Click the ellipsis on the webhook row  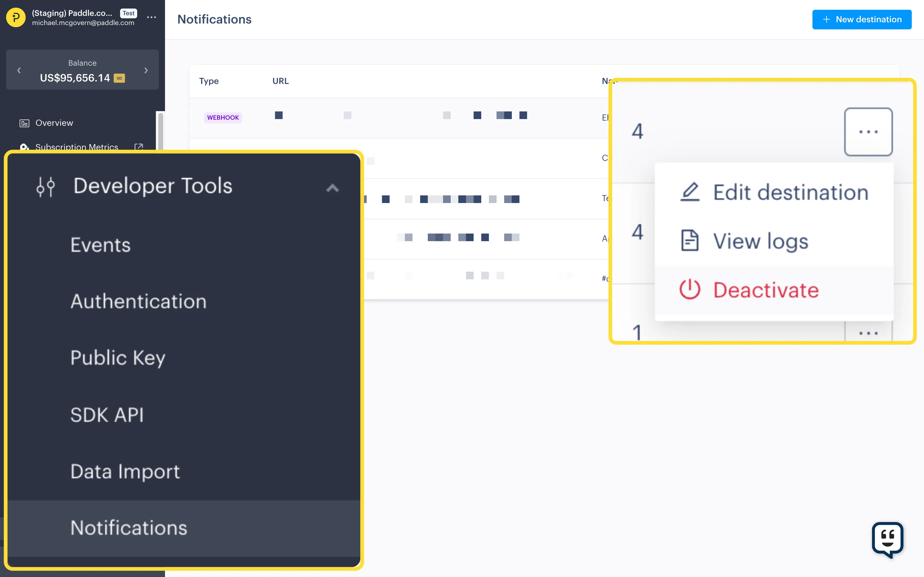pyautogui.click(x=868, y=131)
